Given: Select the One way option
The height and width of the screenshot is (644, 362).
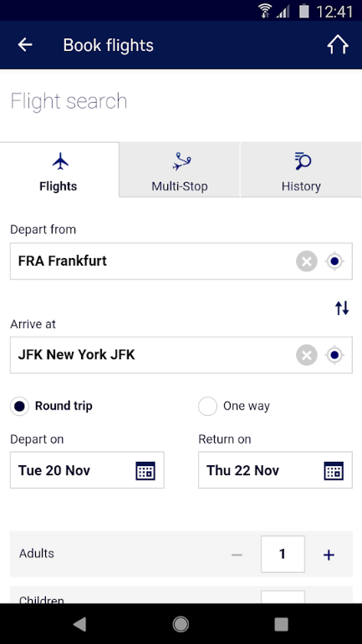Looking at the screenshot, I should (x=234, y=406).
